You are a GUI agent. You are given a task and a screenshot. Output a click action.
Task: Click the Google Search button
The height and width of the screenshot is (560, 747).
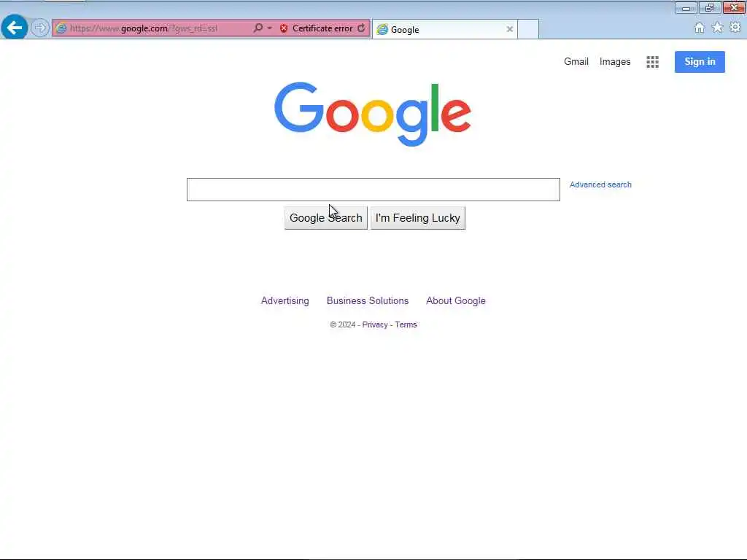coord(326,217)
